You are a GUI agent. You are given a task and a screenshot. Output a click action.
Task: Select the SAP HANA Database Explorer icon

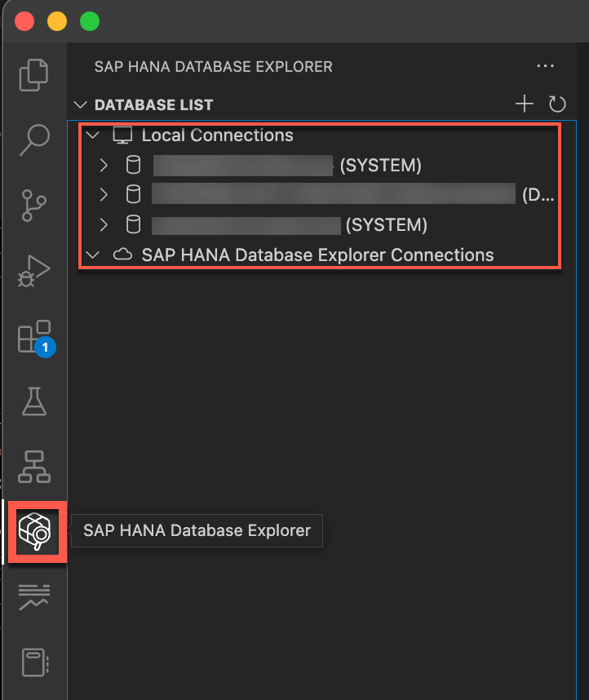[34, 531]
